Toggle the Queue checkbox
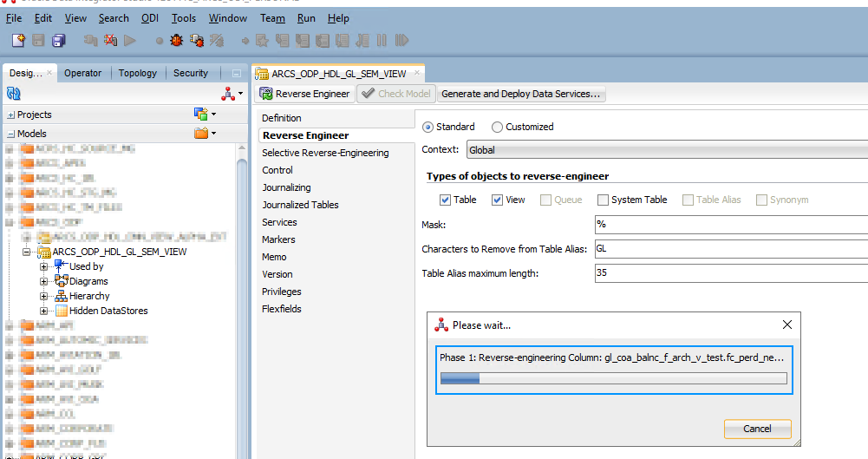The width and height of the screenshot is (868, 459). [x=545, y=200]
